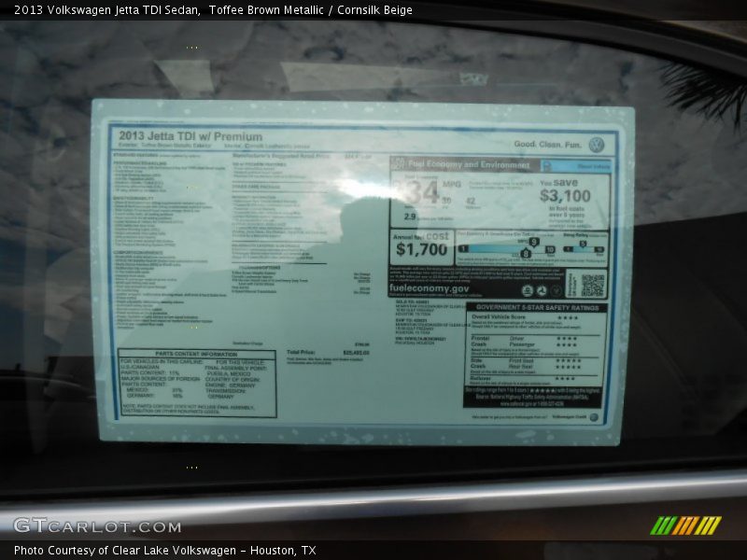Click "Photo Courtesy of Clear Lake Volkswagen" caption

point(125,551)
